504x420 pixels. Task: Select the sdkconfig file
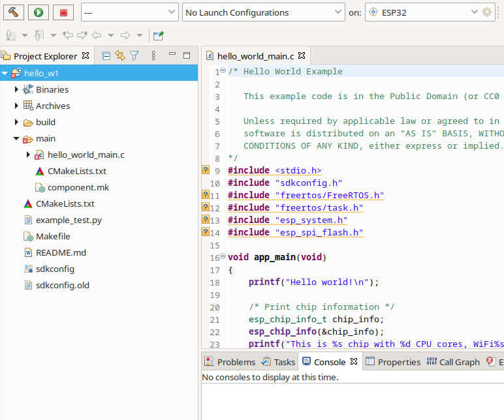coord(55,269)
